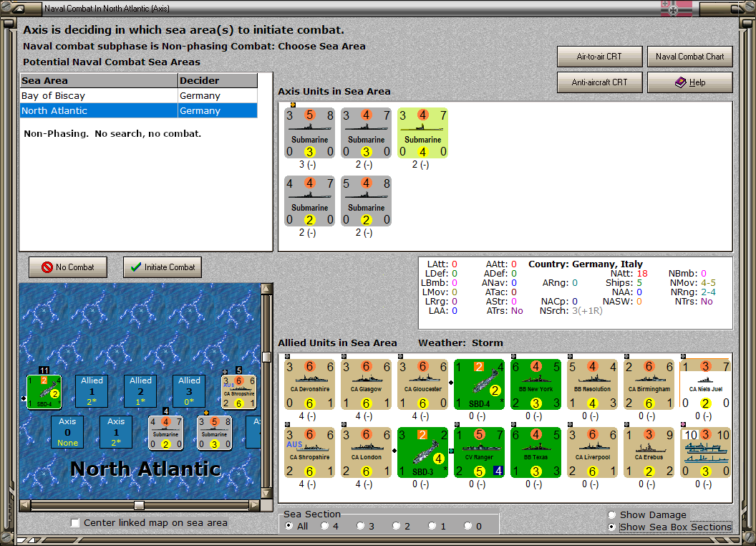The image size is (756, 546).
Task: Click the Allied sea box section 3 on map
Action: pyautogui.click(x=189, y=391)
